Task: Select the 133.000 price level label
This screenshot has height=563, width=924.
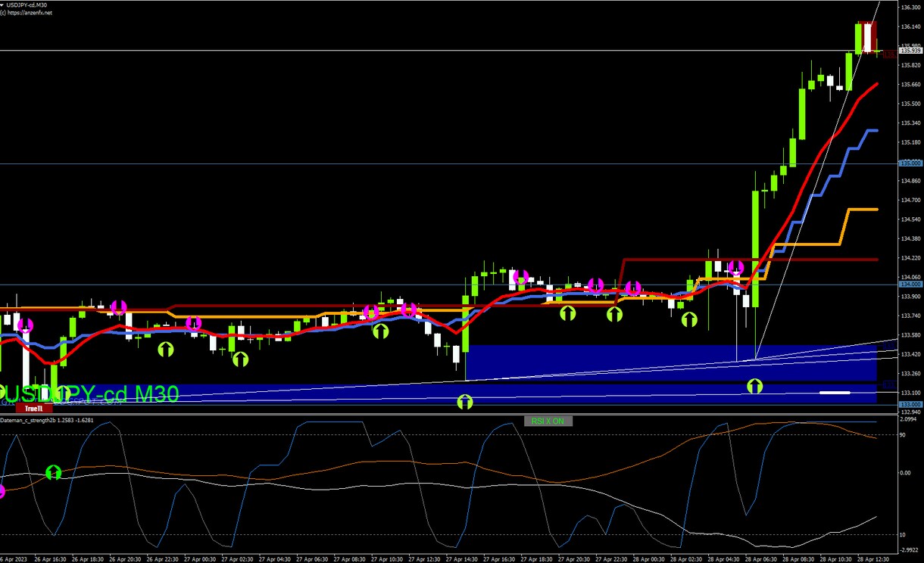Action: [x=910, y=404]
